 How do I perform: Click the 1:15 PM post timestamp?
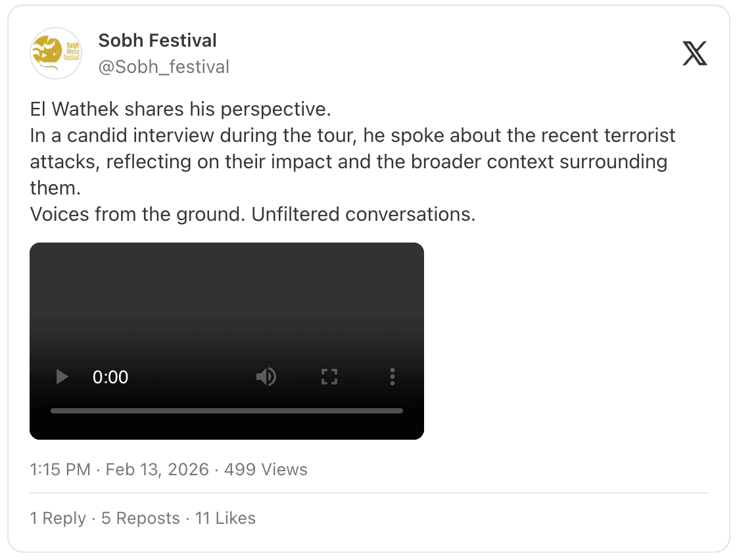pyautogui.click(x=60, y=470)
